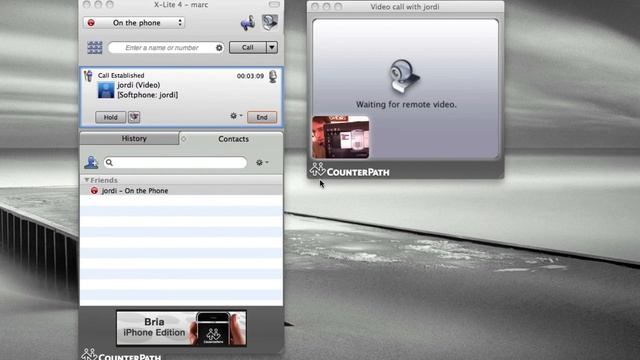Click the video camera monitor icon in X-Lite
Screen dimensions: 640x360
[269, 22]
